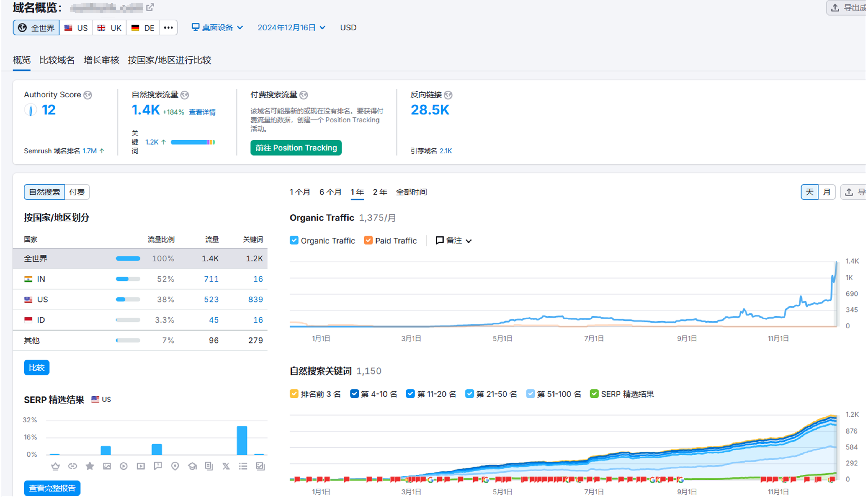This screenshot has width=868, height=500.
Task: Click 前往 Position Tracking button
Action: pyautogui.click(x=296, y=148)
